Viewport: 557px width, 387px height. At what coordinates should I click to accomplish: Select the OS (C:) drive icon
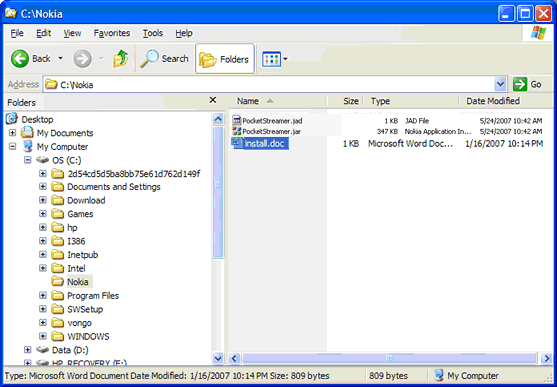click(x=43, y=160)
